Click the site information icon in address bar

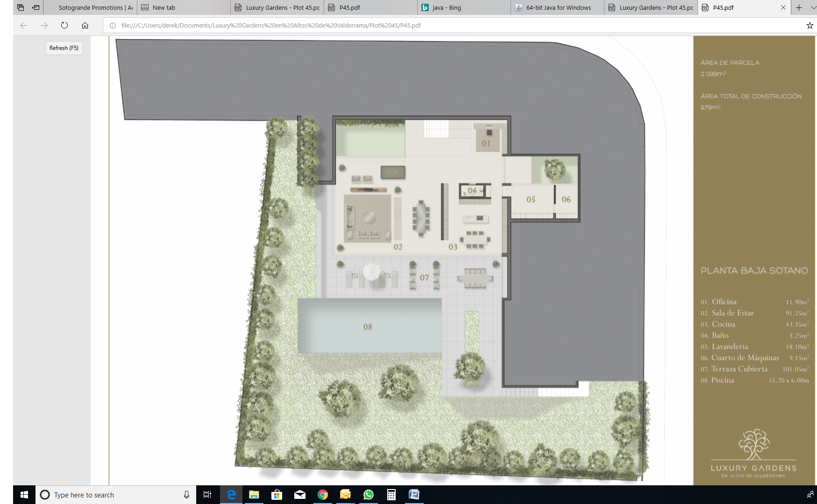113,26
